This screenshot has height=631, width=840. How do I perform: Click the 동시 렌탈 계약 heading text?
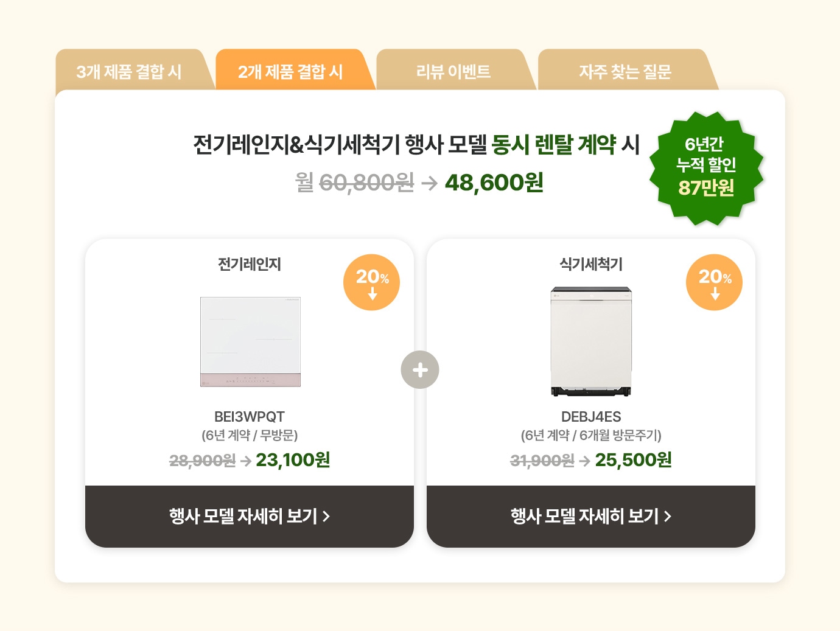point(554,145)
